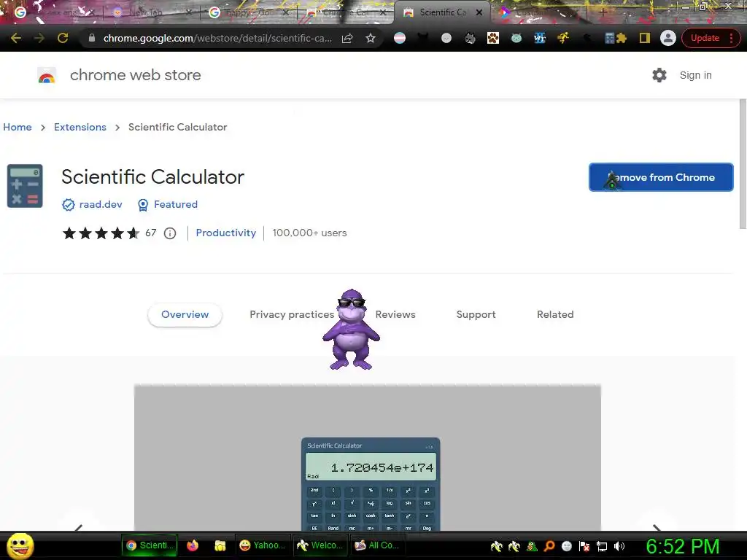Open the Welco... taskbar window
Screen dimensions: 747x560
(x=320, y=545)
